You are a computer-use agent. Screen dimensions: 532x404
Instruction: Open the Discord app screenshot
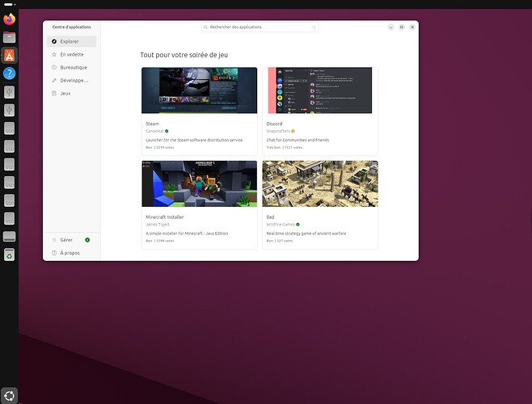click(x=319, y=90)
